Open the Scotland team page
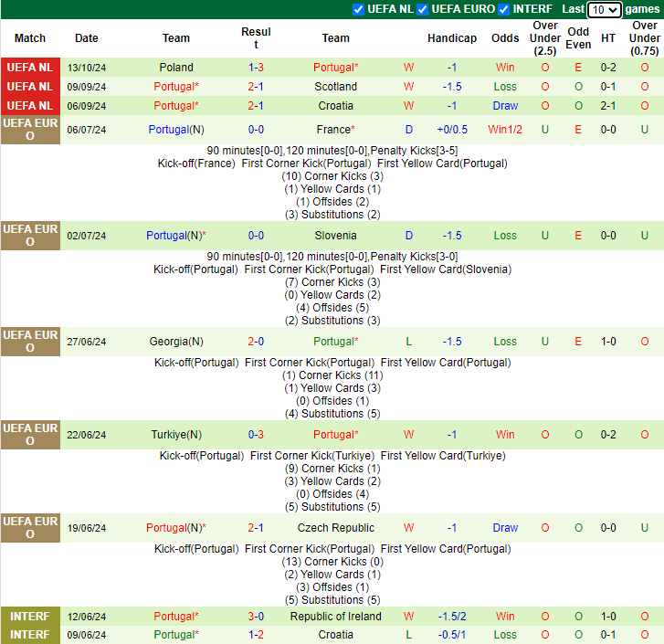The width and height of the screenshot is (664, 644). tap(335, 87)
